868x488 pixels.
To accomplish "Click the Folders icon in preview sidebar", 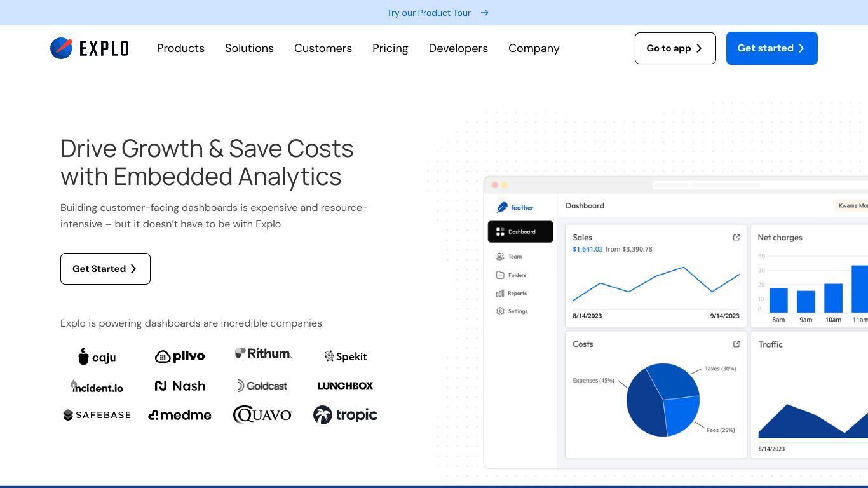I will [x=500, y=275].
